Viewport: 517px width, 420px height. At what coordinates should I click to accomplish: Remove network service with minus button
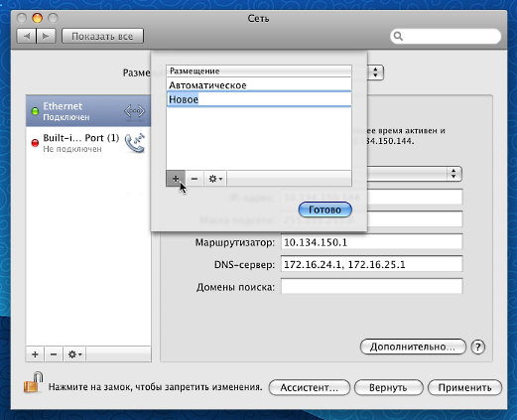[x=54, y=354]
